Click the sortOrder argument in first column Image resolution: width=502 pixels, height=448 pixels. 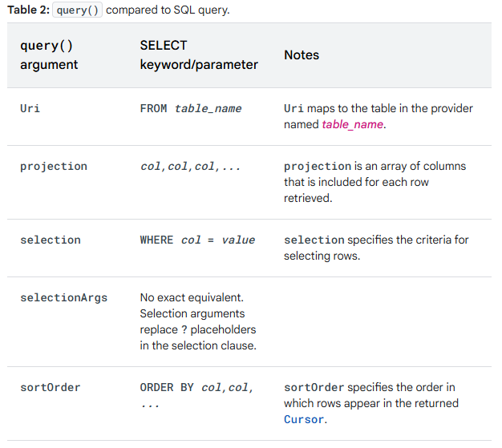[x=50, y=387]
